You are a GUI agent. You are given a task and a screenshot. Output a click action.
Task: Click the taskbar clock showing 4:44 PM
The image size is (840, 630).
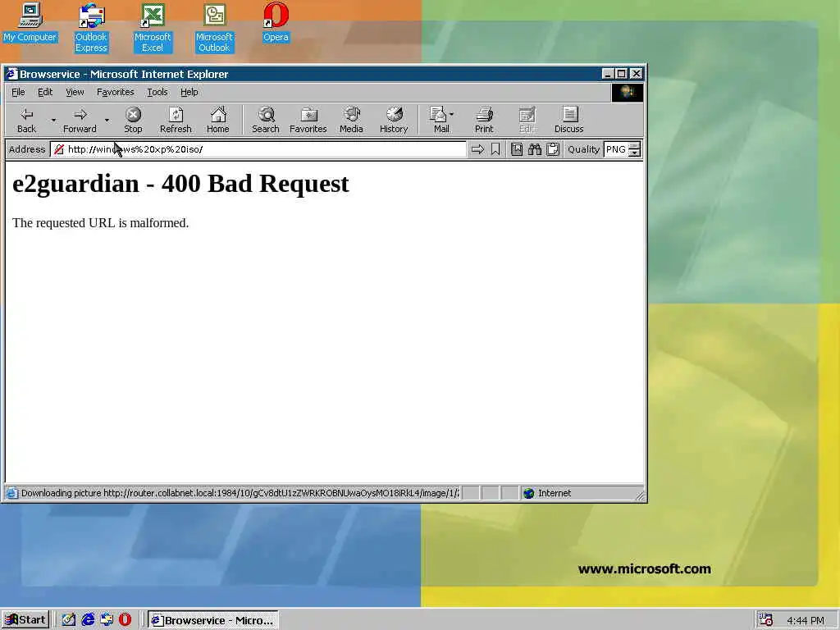click(806, 620)
